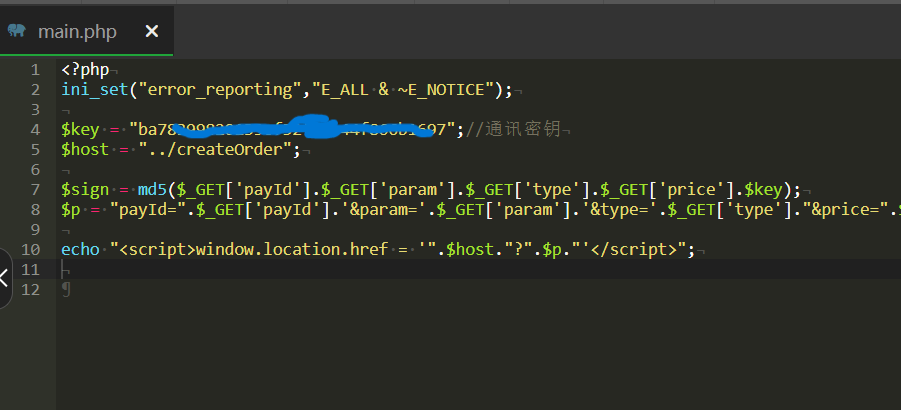Click the $host variable on line 5

tap(83, 150)
